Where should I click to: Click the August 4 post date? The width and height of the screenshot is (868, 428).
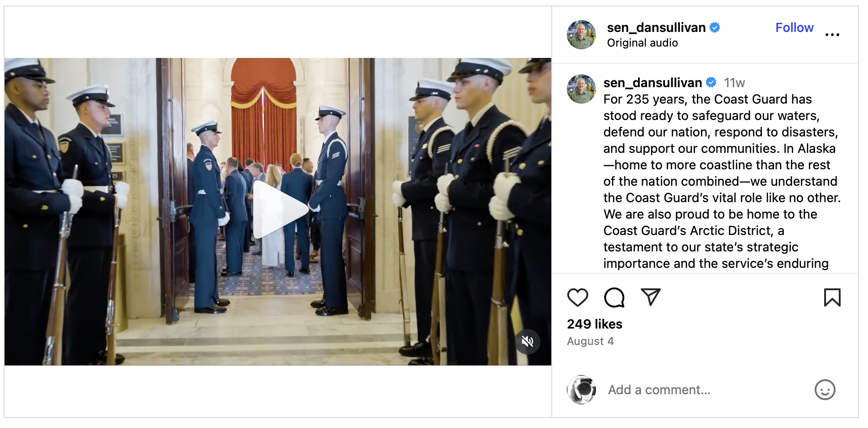click(590, 341)
